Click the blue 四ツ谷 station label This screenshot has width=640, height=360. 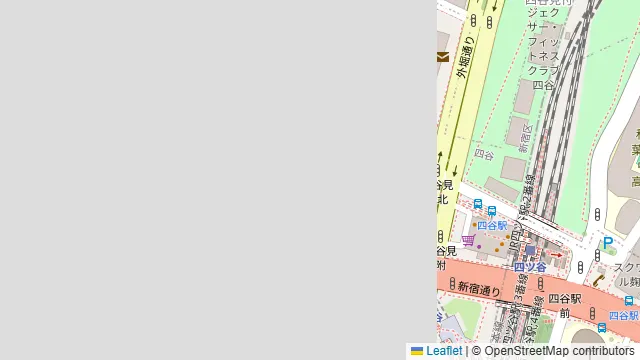[530, 267]
